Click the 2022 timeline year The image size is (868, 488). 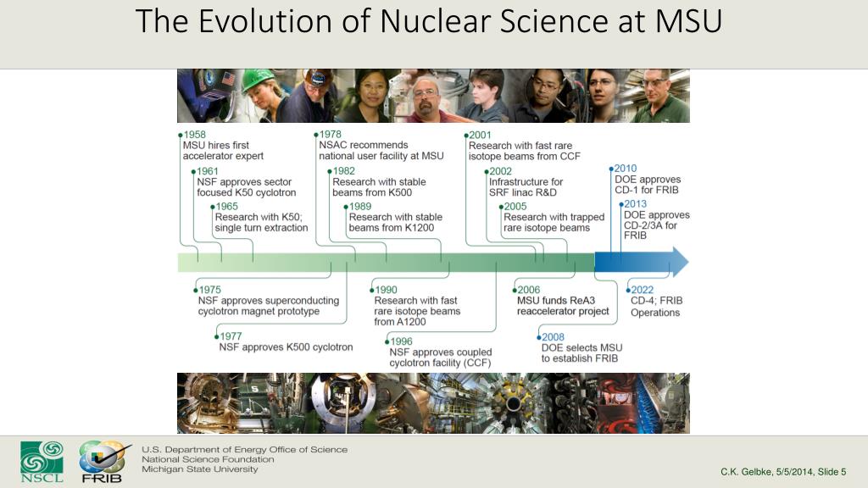(x=643, y=290)
